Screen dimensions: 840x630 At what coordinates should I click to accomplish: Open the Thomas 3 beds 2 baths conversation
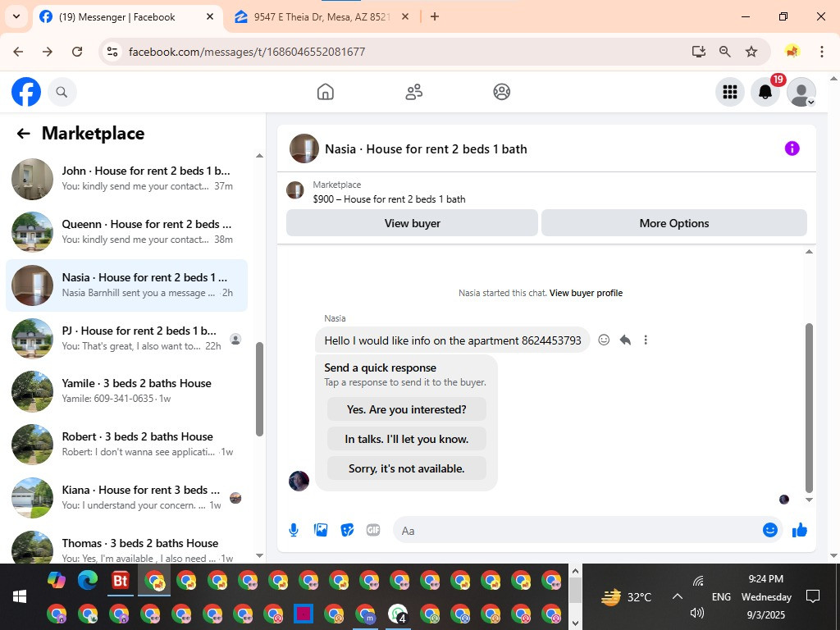(x=126, y=546)
